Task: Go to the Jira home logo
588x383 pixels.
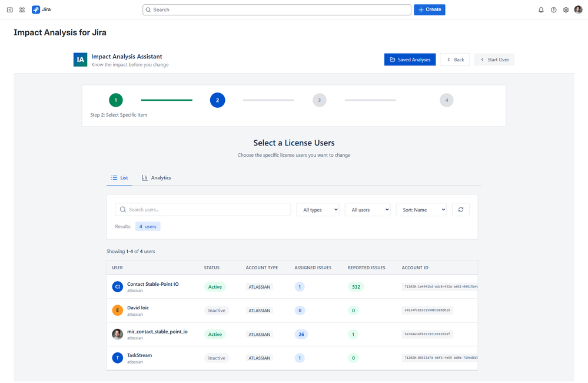Action: click(x=41, y=9)
